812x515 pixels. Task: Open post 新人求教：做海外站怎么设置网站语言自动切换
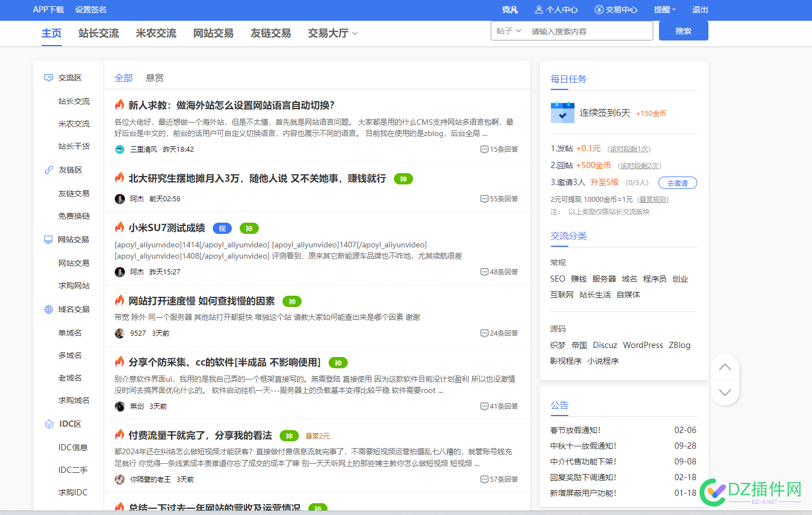tap(232, 105)
